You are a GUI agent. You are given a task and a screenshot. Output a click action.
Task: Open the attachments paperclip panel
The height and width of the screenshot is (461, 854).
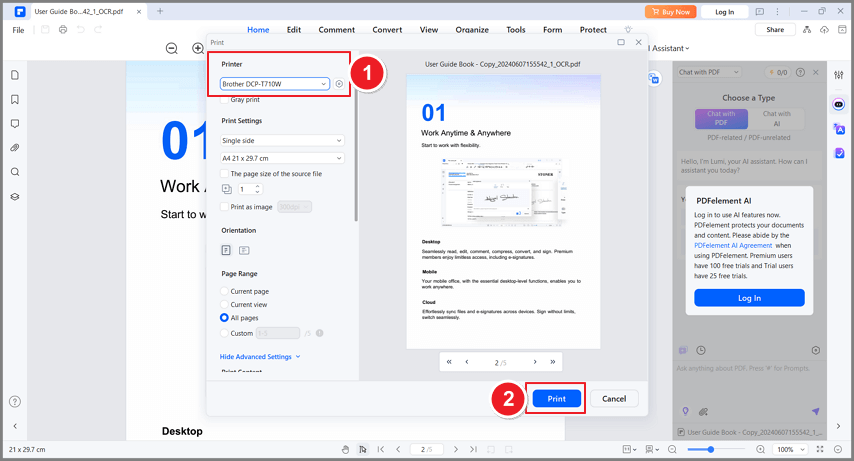point(15,148)
